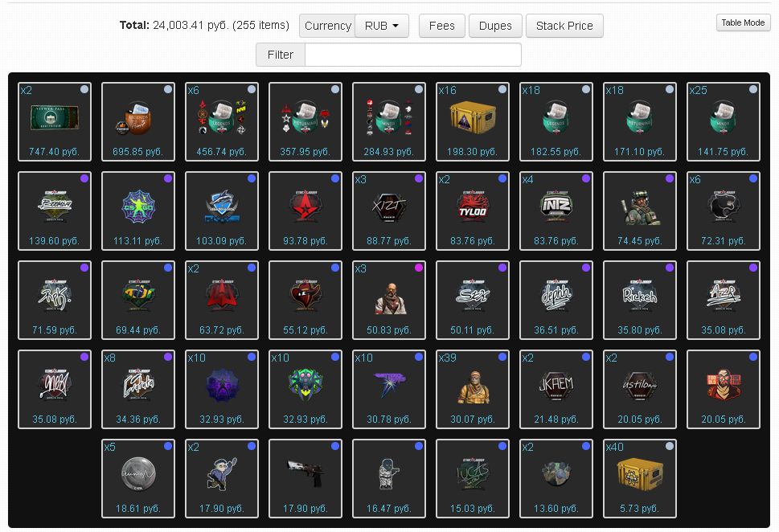Select the JKAEM sticker priced 21.48 руб.
Image resolution: width=779 pixels, height=532 pixels.
click(556, 389)
